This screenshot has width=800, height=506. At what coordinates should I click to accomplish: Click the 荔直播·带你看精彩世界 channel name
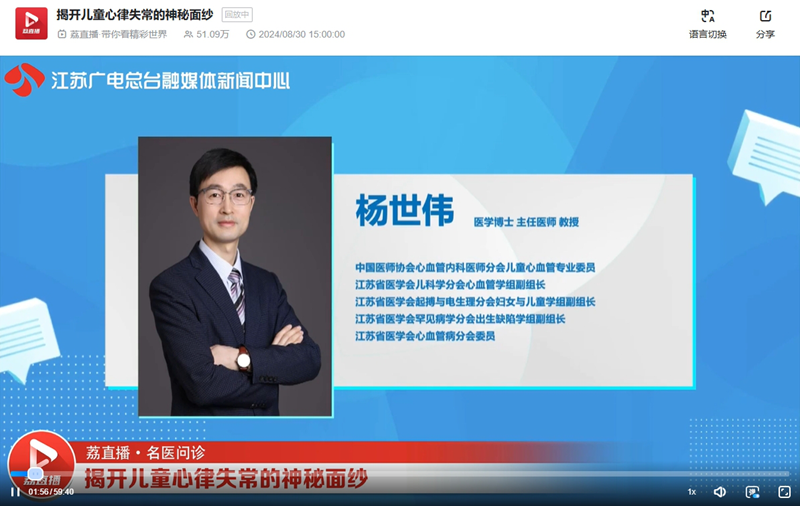[118, 34]
